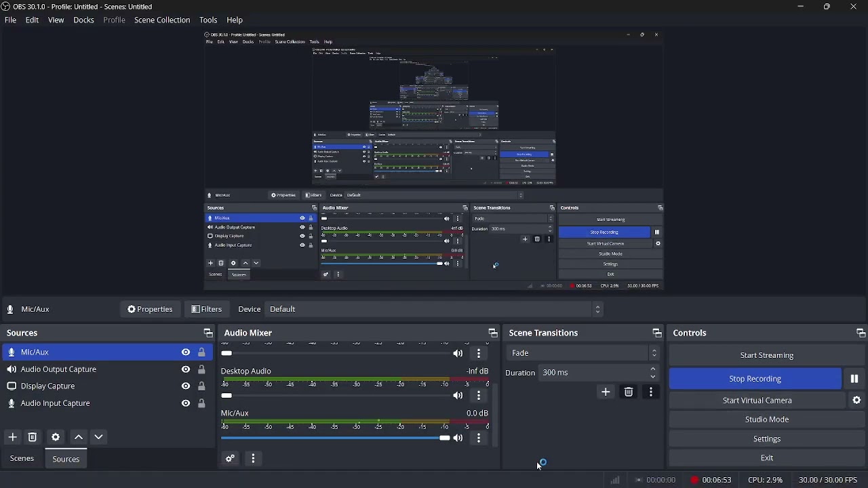Enable Studio Mode
The height and width of the screenshot is (488, 868).
coord(768,420)
